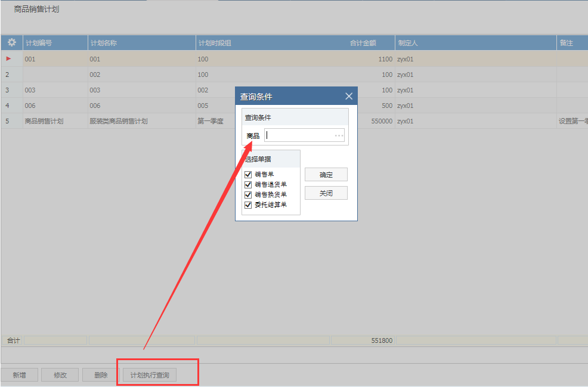Click the 确定 button in dialog
588x387 pixels.
coord(326,175)
